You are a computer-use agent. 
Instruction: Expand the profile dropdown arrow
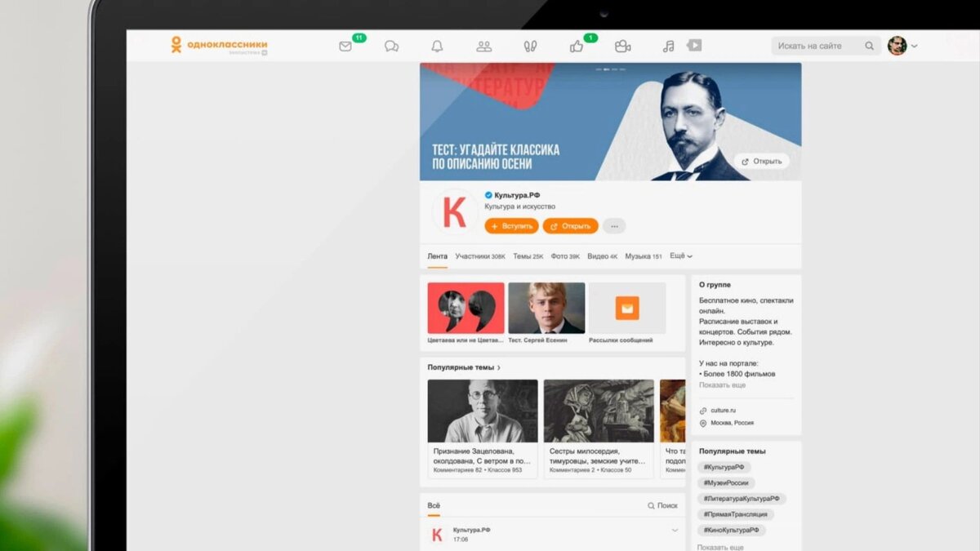click(915, 46)
